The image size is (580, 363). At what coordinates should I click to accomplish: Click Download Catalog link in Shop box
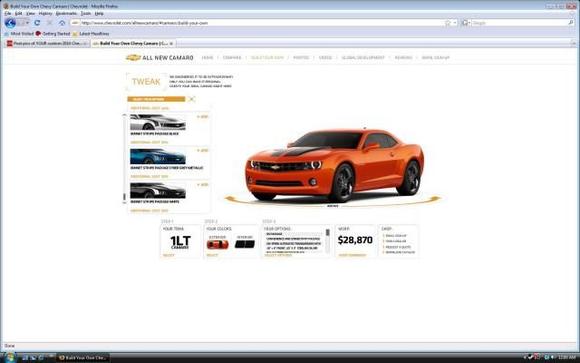click(x=400, y=252)
